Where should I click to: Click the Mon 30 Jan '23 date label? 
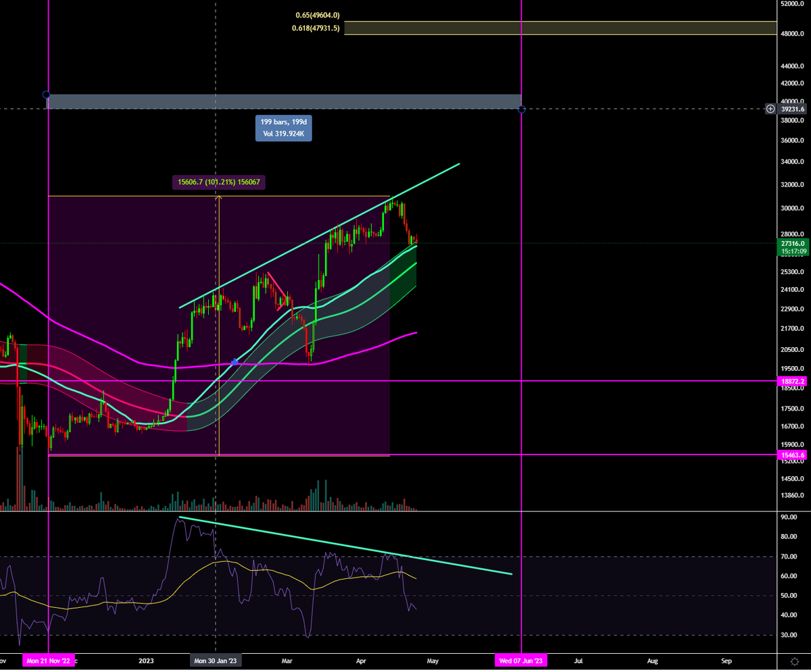[215, 661]
